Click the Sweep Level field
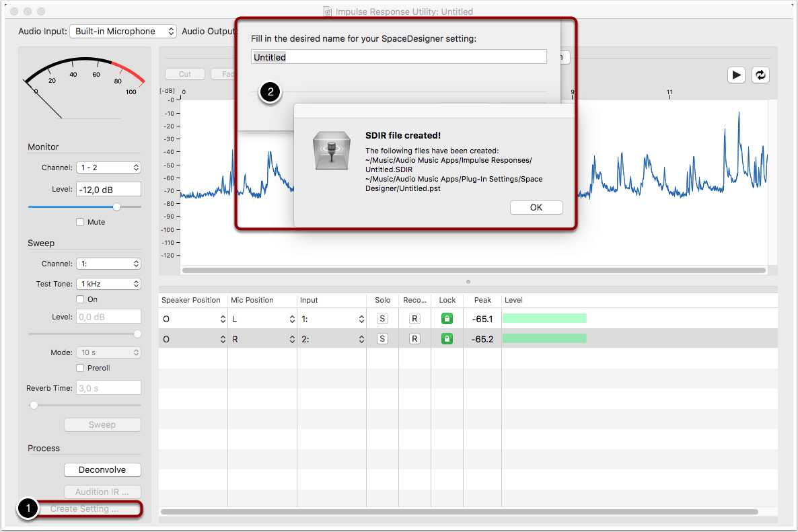Screen dimensions: 798x532 pos(109,316)
